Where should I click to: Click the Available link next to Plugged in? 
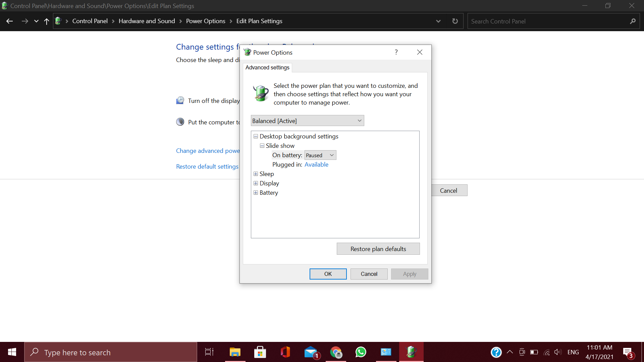(316, 165)
